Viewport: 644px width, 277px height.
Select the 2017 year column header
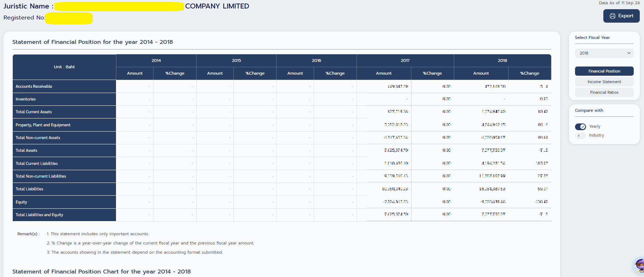(x=405, y=60)
